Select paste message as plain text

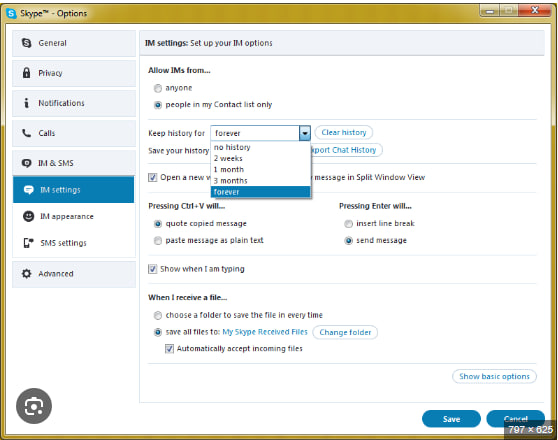point(158,241)
